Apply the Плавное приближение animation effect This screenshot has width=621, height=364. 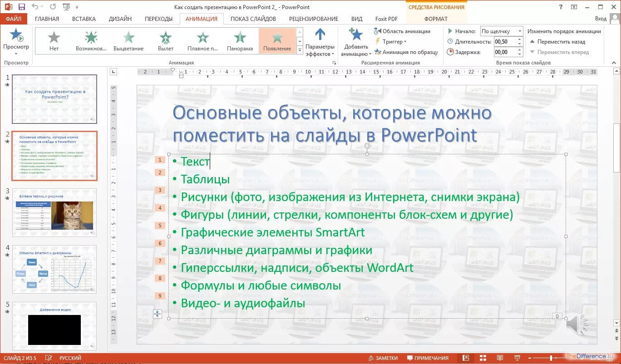[x=203, y=41]
